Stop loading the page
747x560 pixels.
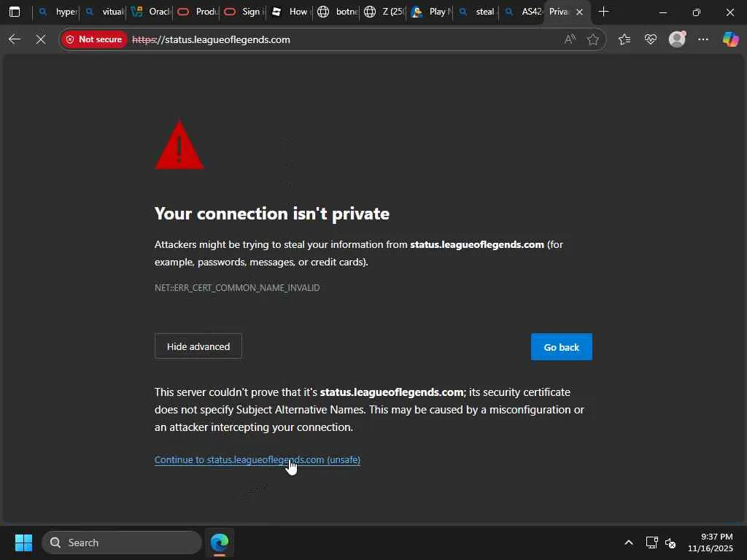pyautogui.click(x=41, y=39)
